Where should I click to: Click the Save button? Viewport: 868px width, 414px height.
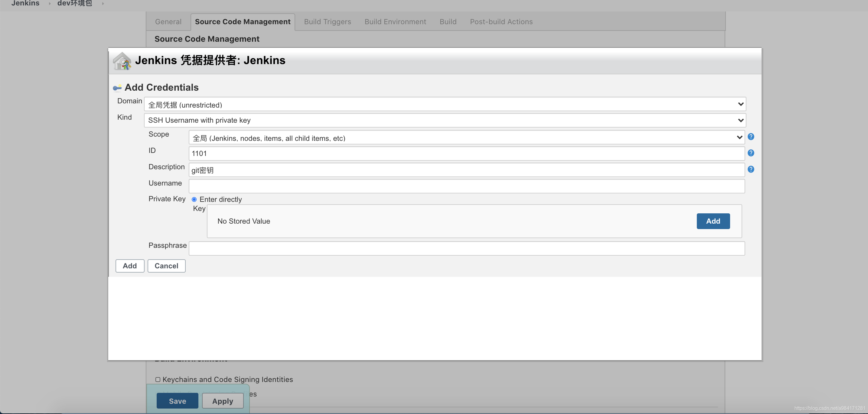177,400
